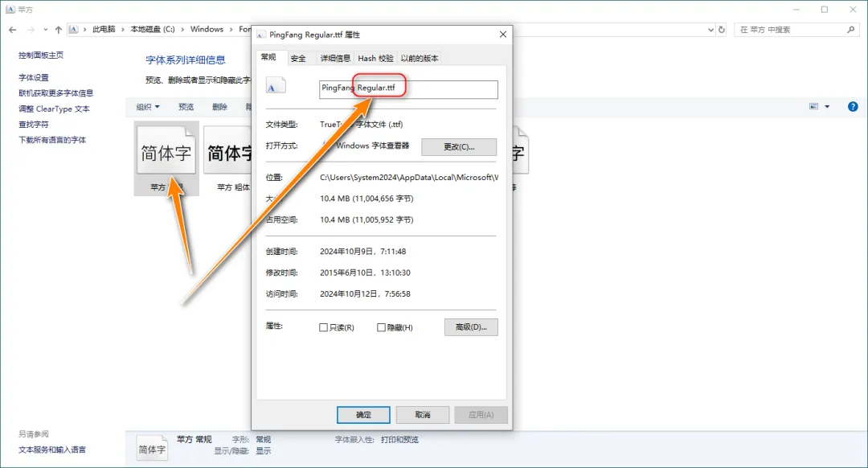Click the Windows 字体查看器 text
868x468 pixels.
tap(373, 146)
